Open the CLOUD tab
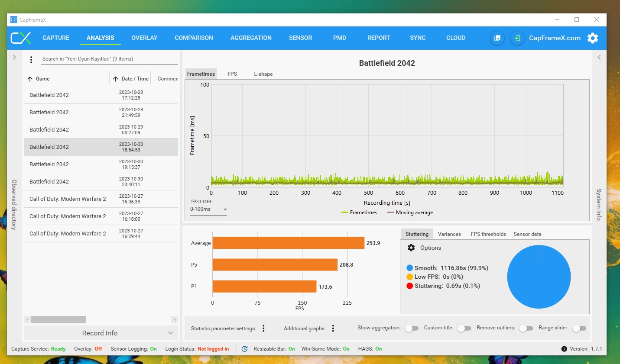The image size is (620, 364). coord(456,38)
